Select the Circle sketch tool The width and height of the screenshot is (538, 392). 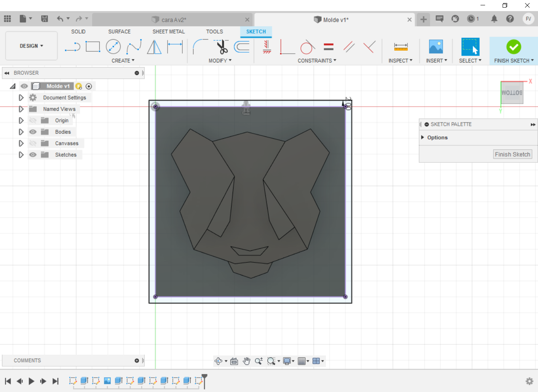[113, 46]
